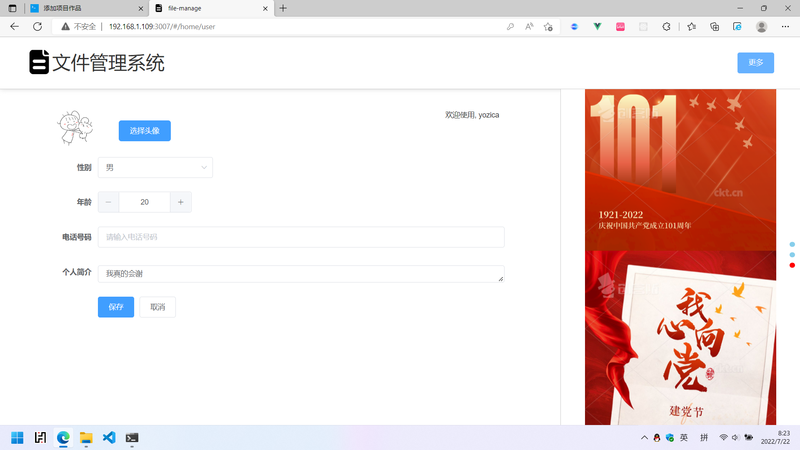Open the tab actions menu icon
This screenshot has width=800, height=450.
[x=12, y=8]
